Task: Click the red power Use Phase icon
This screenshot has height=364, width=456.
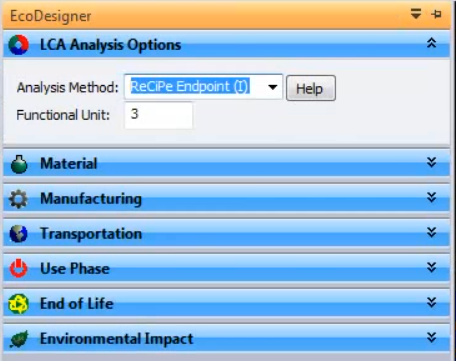Action: click(18, 268)
